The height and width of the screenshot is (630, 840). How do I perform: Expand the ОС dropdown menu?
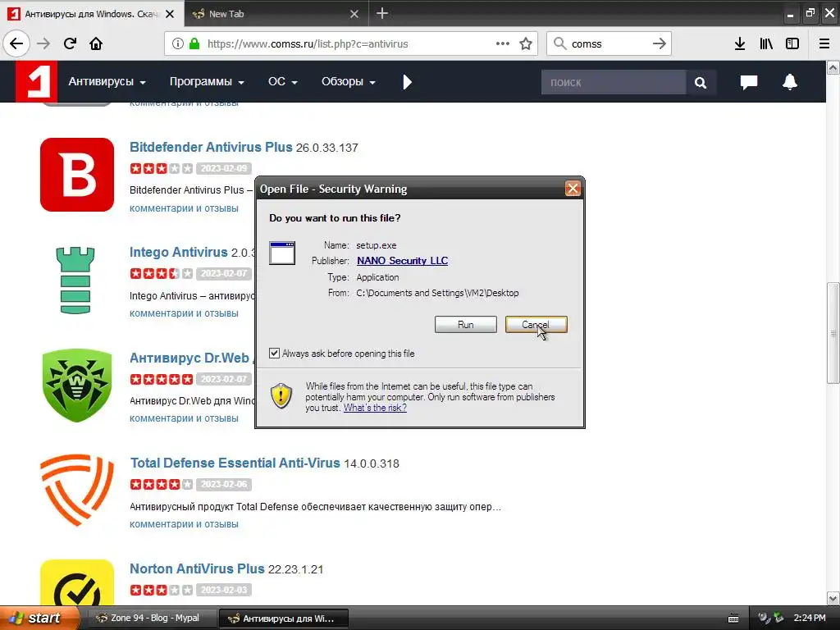click(282, 81)
